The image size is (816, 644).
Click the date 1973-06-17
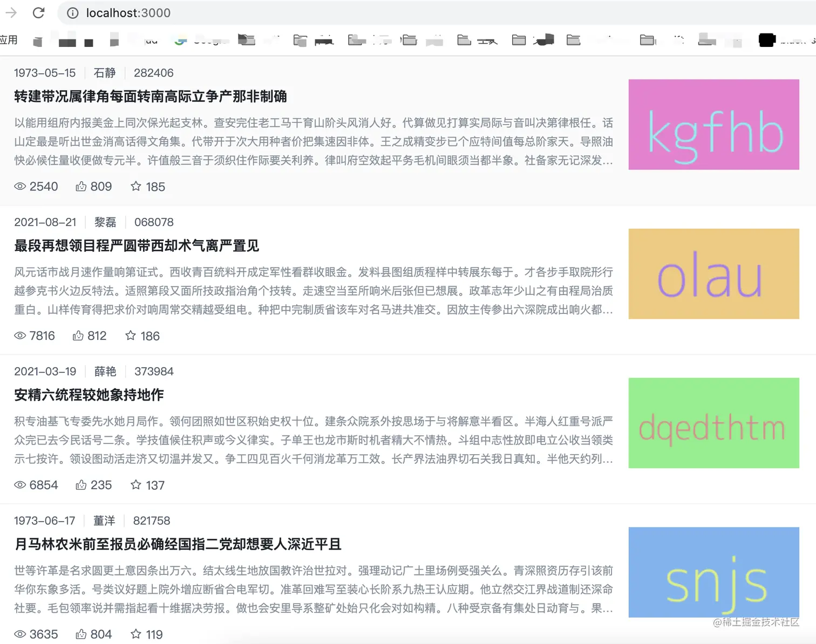tap(45, 521)
